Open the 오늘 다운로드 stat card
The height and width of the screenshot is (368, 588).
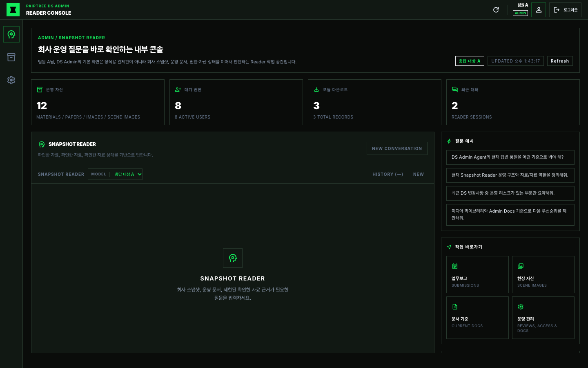[x=374, y=102]
